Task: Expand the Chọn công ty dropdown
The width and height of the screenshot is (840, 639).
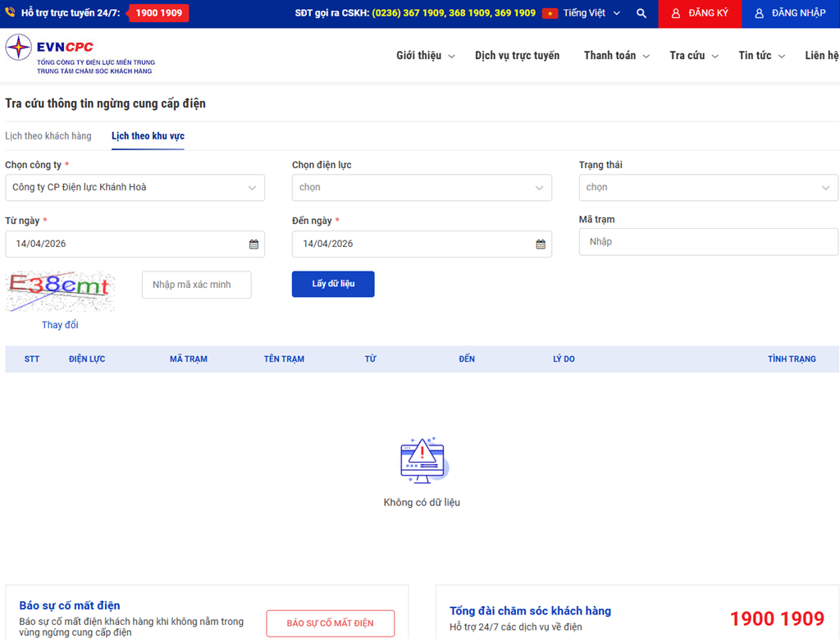Action: 135,188
